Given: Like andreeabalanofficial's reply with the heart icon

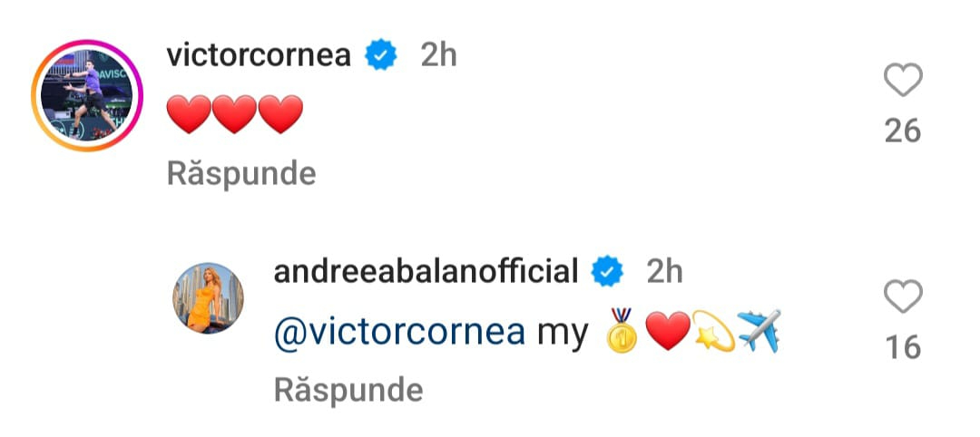Looking at the screenshot, I should (x=902, y=297).
